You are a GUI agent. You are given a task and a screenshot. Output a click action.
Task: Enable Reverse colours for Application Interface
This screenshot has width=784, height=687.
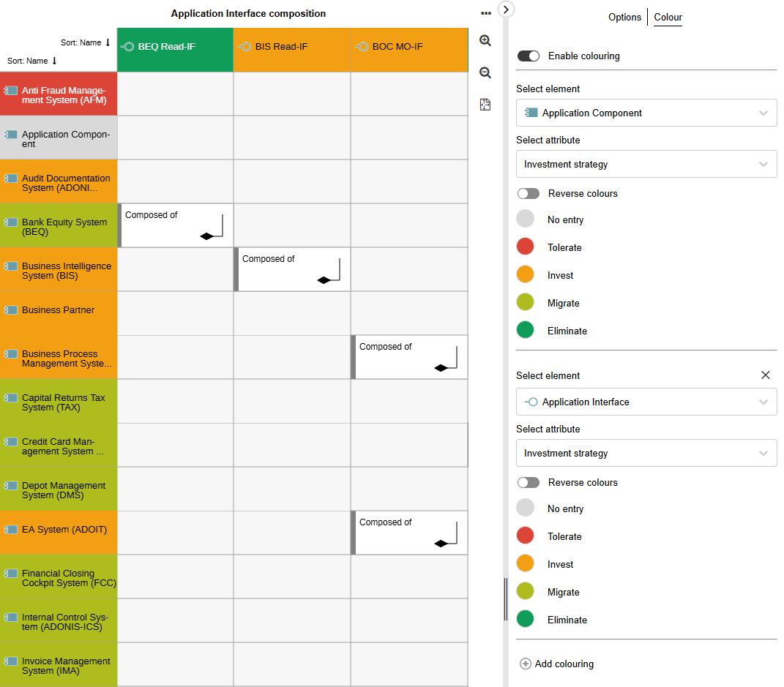(528, 482)
